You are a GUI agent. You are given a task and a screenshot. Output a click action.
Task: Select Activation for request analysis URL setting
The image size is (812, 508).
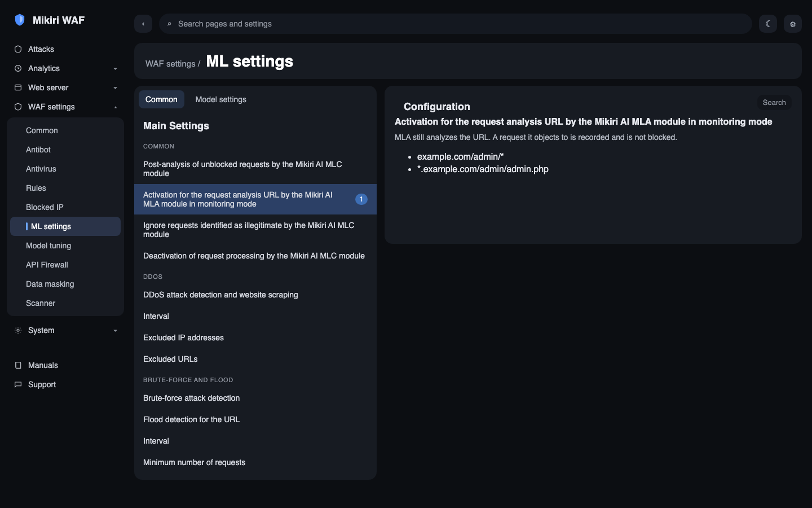[x=255, y=199]
